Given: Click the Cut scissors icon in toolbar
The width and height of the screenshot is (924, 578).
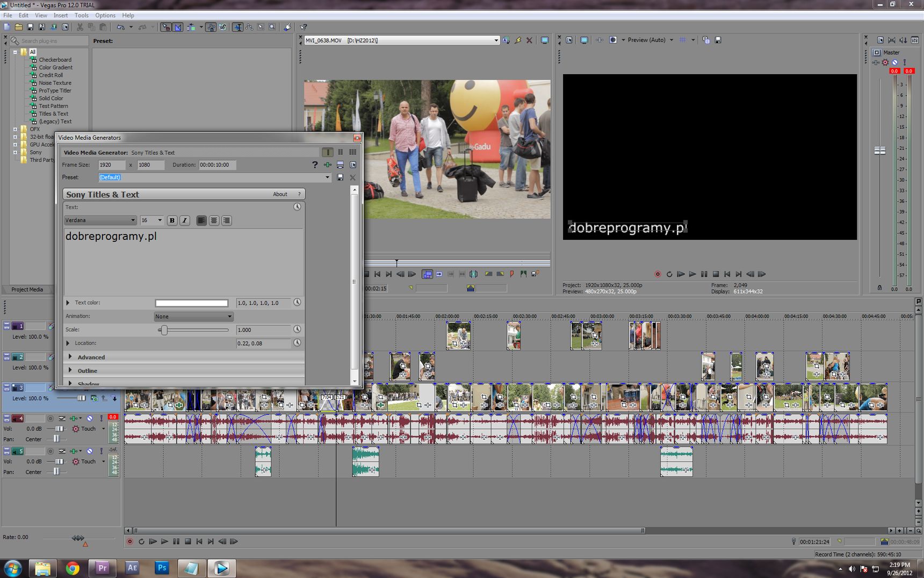Looking at the screenshot, I should click(x=80, y=27).
